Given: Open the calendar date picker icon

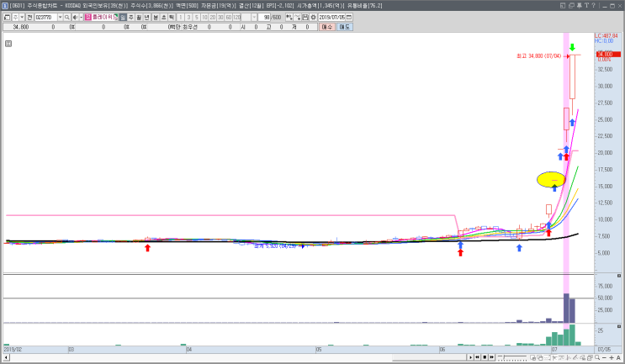Looking at the screenshot, I should point(349,17).
